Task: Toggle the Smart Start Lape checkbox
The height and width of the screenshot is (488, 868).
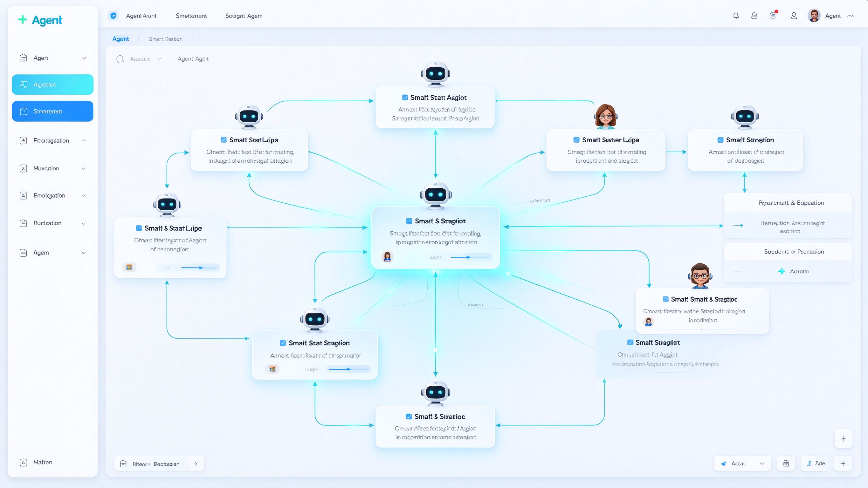Action: pos(224,140)
